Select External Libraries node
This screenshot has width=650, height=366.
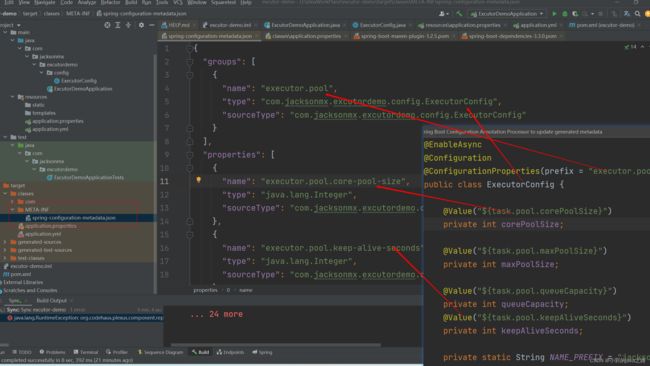[22, 282]
